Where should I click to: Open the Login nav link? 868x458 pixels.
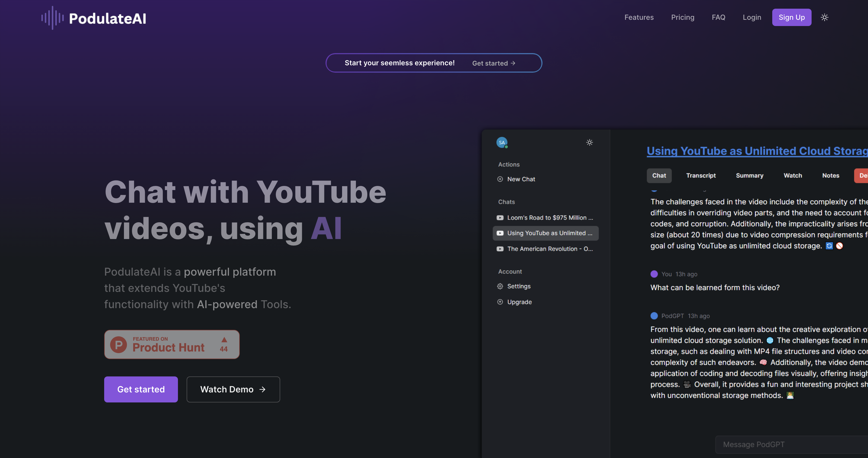coord(752,18)
